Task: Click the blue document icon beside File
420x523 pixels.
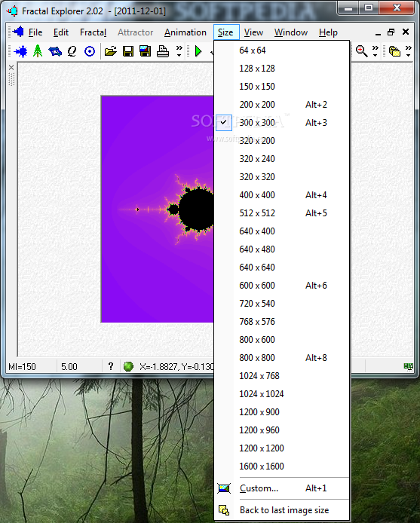Action: (18, 32)
